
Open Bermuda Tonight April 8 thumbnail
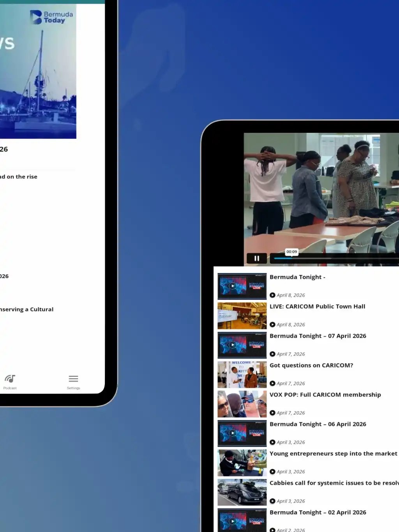(x=242, y=286)
